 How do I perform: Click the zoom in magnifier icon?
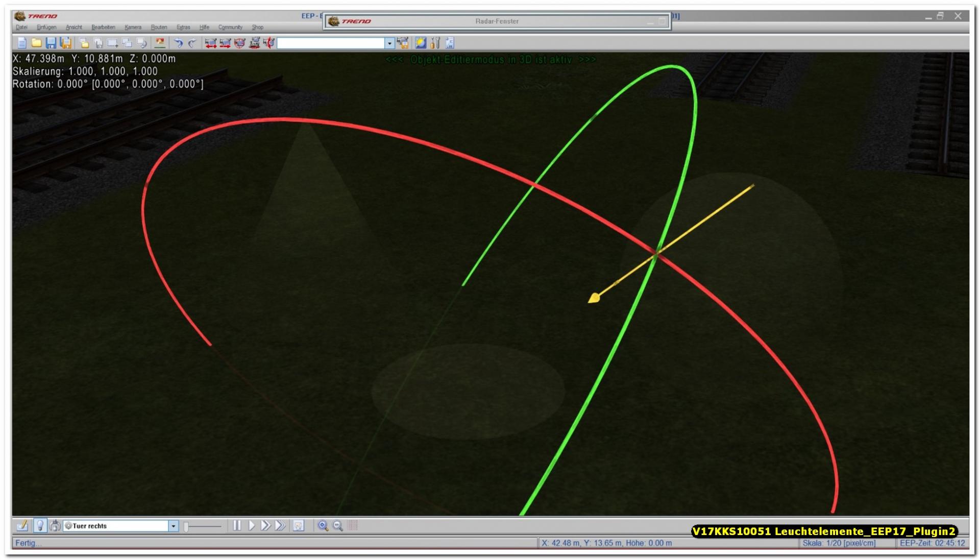[x=323, y=526]
